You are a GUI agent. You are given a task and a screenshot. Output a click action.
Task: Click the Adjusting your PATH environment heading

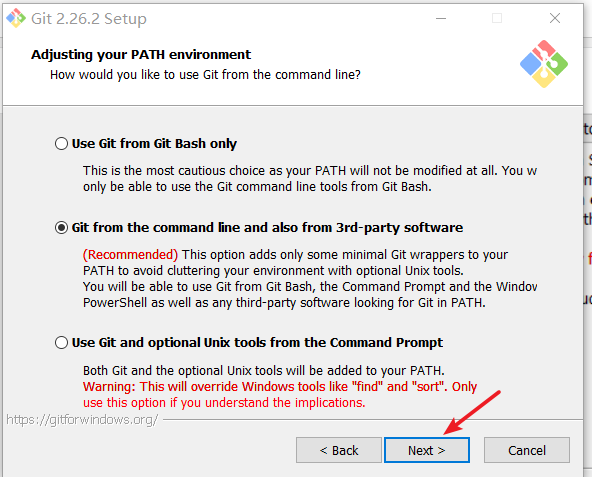(141, 55)
